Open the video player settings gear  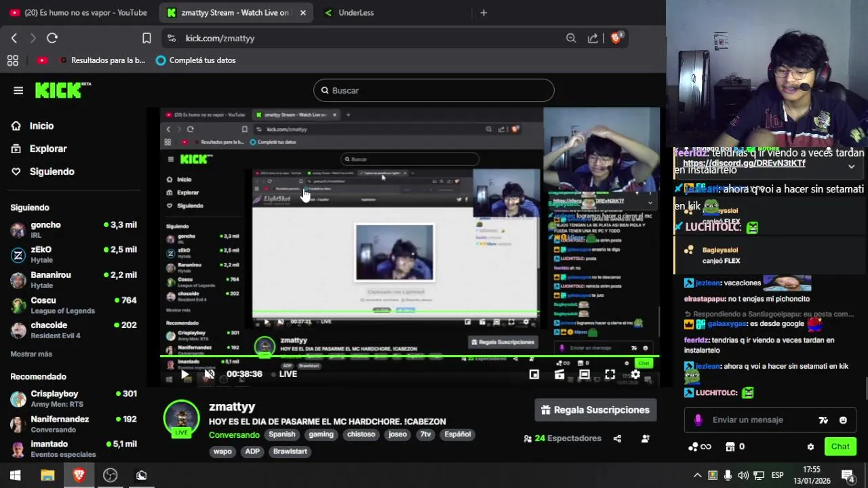(635, 374)
